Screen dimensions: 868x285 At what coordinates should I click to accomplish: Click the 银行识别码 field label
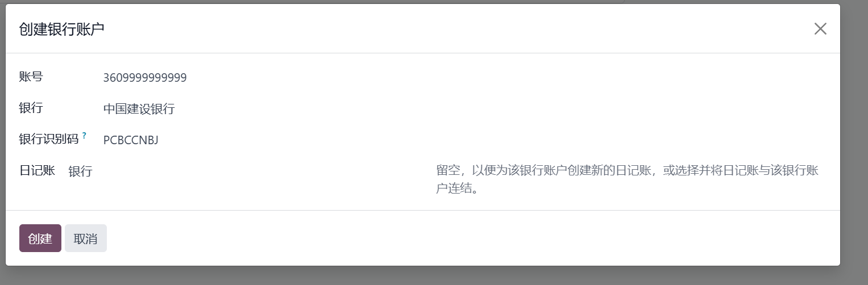coord(49,139)
